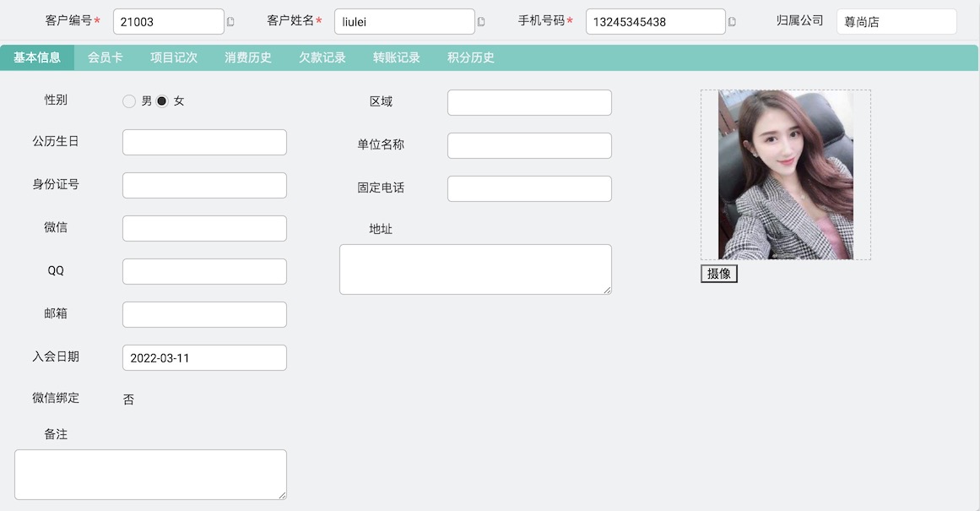Image resolution: width=980 pixels, height=511 pixels.
Task: Open the 基本信息 tab
Action: pyautogui.click(x=37, y=57)
